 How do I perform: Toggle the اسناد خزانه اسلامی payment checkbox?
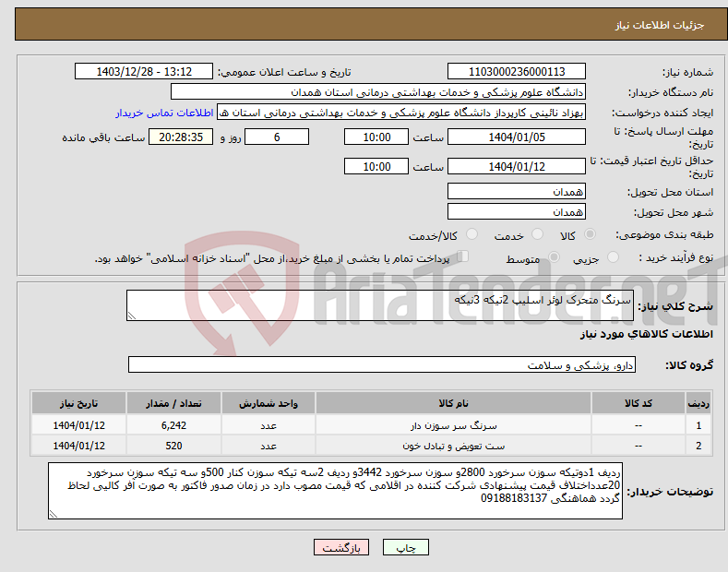462,256
